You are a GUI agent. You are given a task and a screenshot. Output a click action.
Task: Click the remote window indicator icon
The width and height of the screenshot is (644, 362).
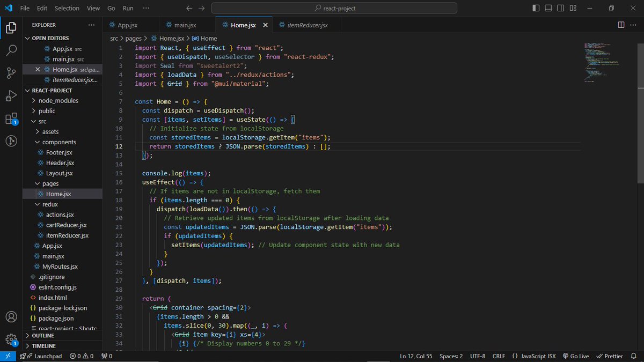coord(8,356)
